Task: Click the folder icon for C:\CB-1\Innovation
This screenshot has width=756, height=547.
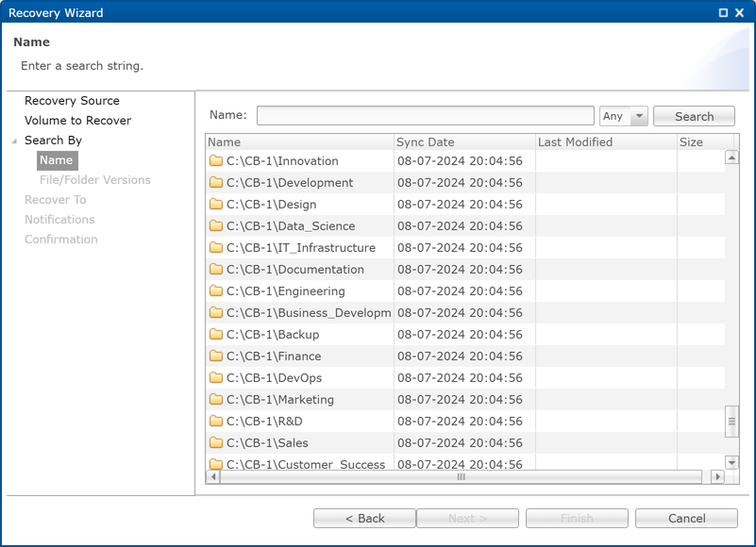Action: 216,160
